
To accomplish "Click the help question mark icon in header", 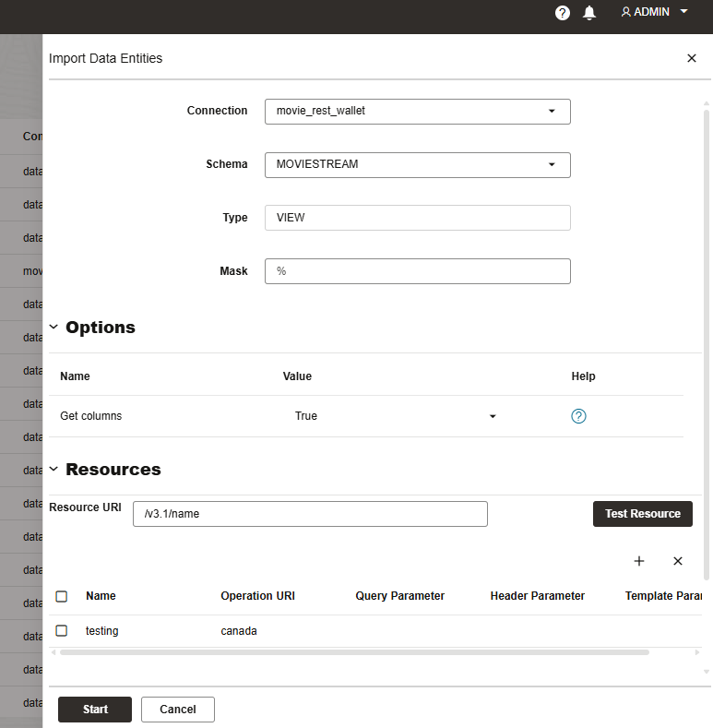I will pos(563,13).
